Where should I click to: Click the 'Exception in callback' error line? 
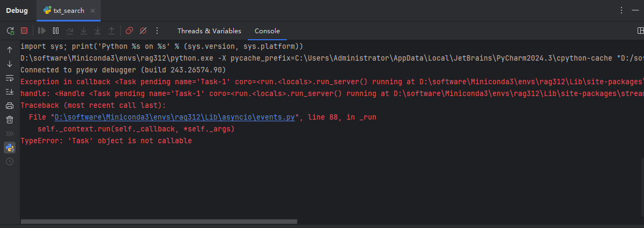pos(331,82)
